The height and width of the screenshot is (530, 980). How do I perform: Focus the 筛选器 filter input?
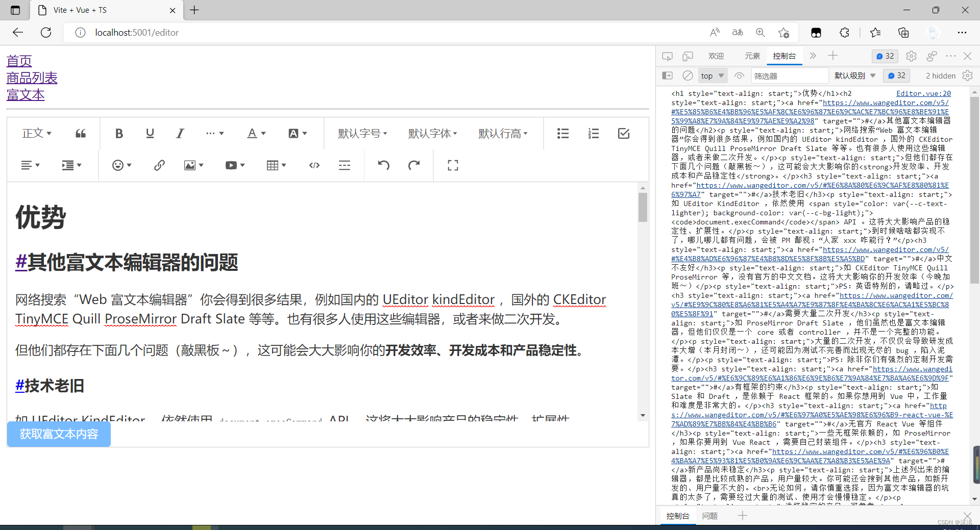(x=790, y=75)
